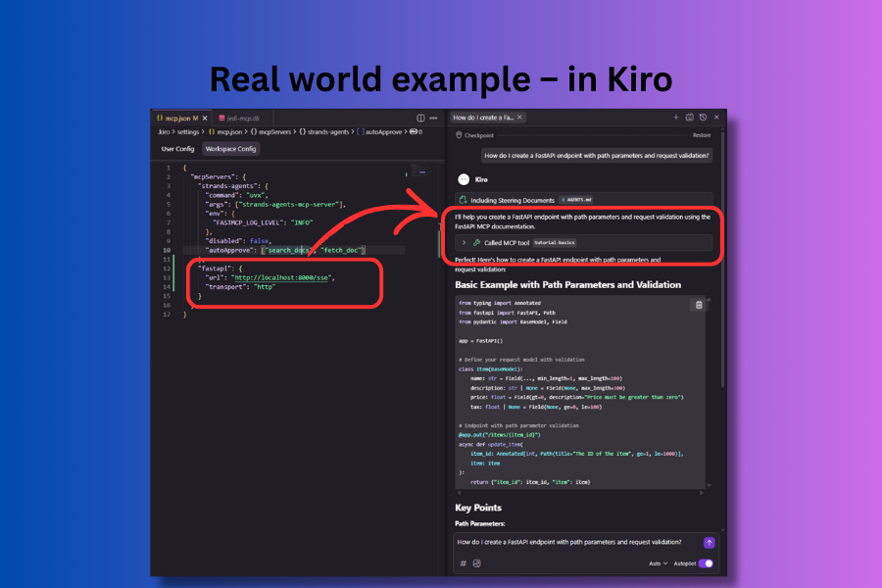Close the Kiro chat panel

[x=716, y=118]
